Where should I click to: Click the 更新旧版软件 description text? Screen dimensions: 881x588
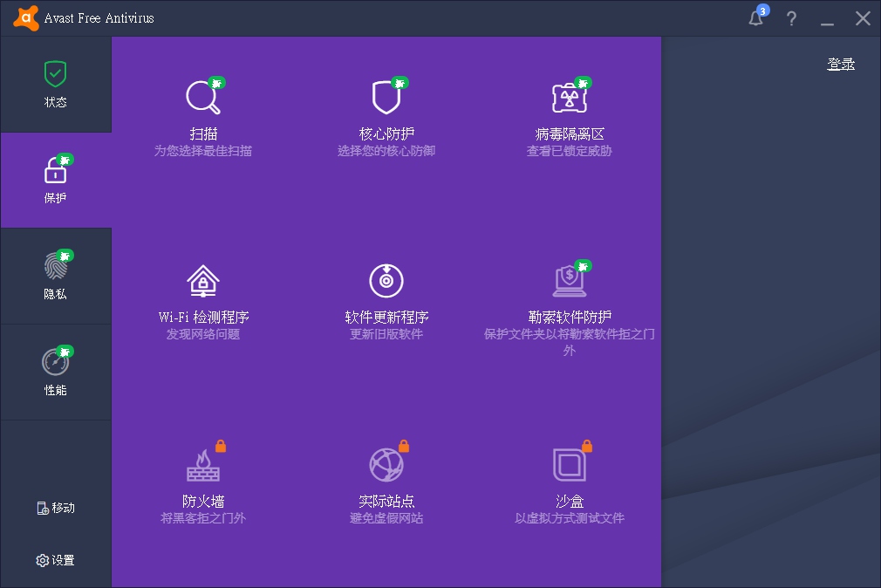(x=386, y=334)
